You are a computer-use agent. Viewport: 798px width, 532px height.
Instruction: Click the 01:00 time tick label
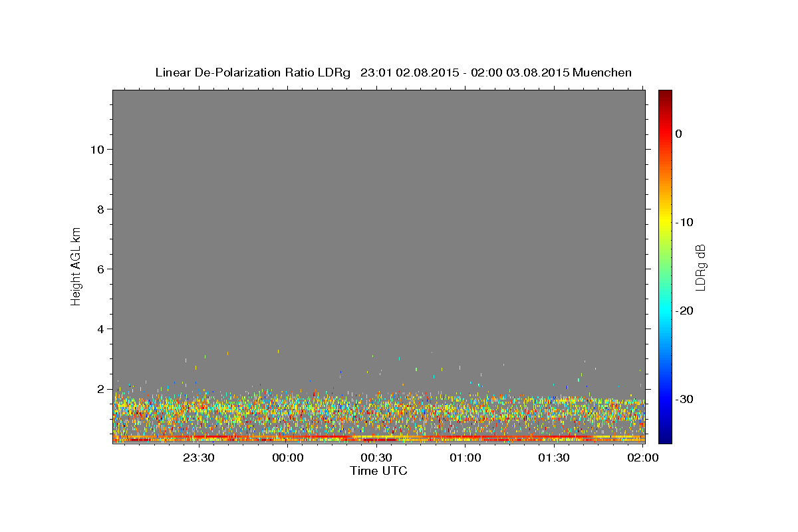point(465,458)
